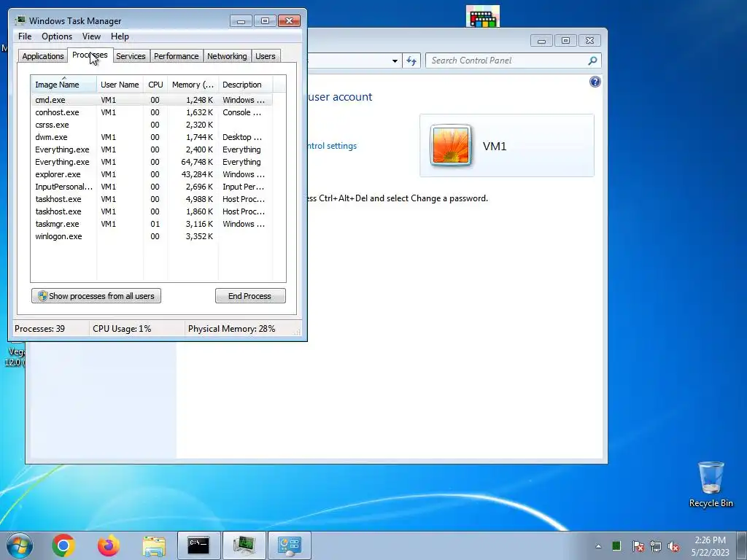Select the csrss.exe process row
This screenshot has width=747, height=560.
tap(152, 125)
